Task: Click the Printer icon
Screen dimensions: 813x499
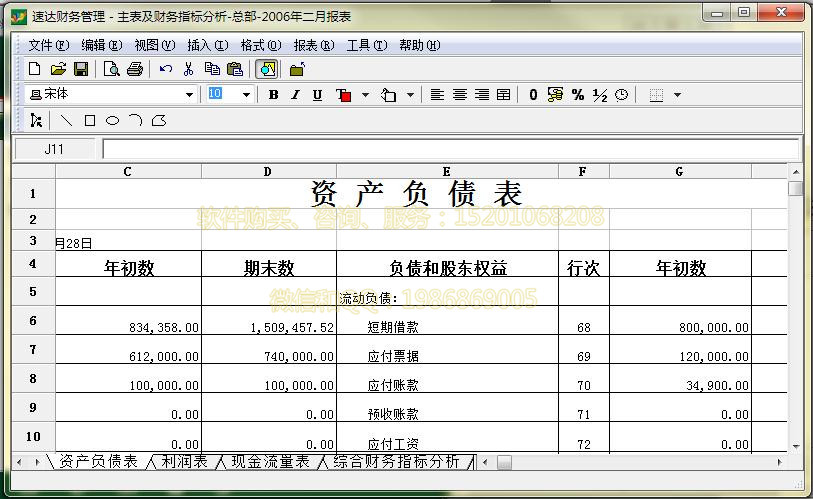Action: [x=135, y=69]
